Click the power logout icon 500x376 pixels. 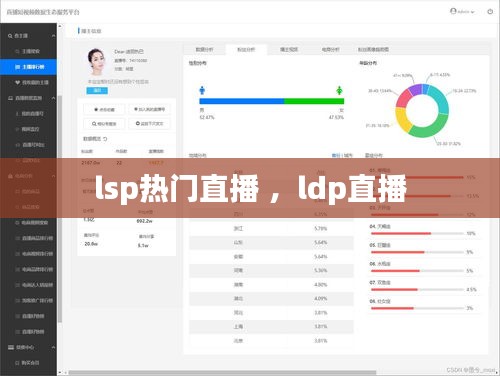490,12
